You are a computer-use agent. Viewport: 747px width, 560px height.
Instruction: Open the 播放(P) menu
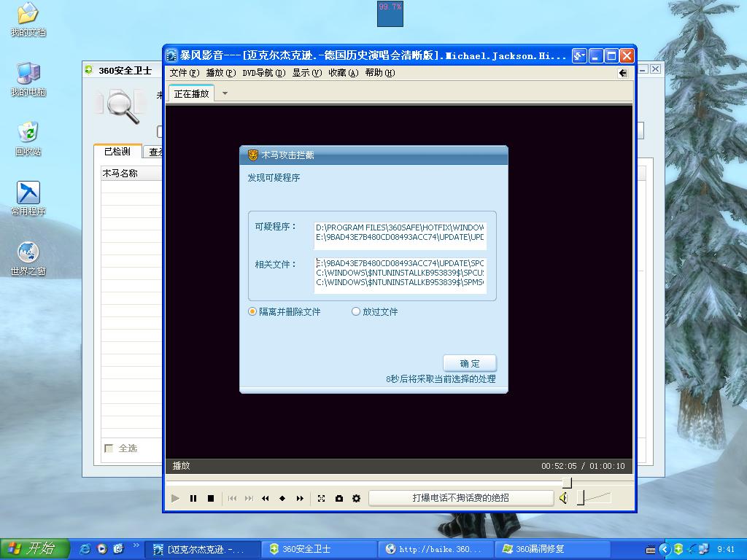click(220, 73)
